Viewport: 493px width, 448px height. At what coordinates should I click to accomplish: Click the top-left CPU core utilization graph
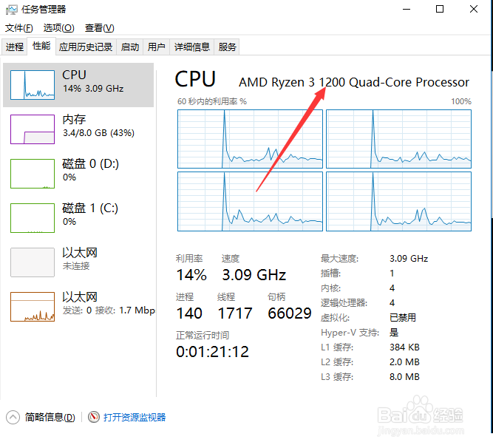coord(250,138)
